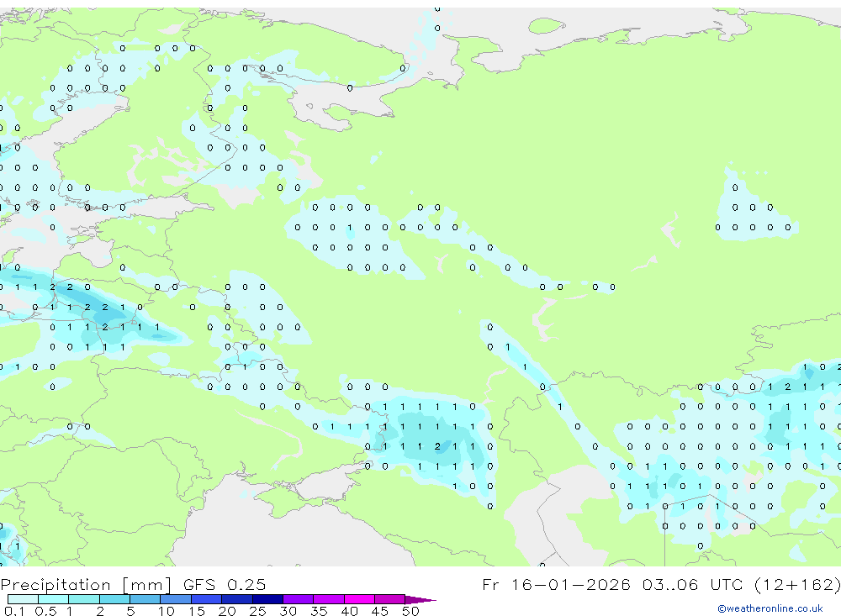Image resolution: width=841 pixels, height=616 pixels.
Task: Click the 0.1–0.5 mm legend color swatch
Action: coord(23,599)
